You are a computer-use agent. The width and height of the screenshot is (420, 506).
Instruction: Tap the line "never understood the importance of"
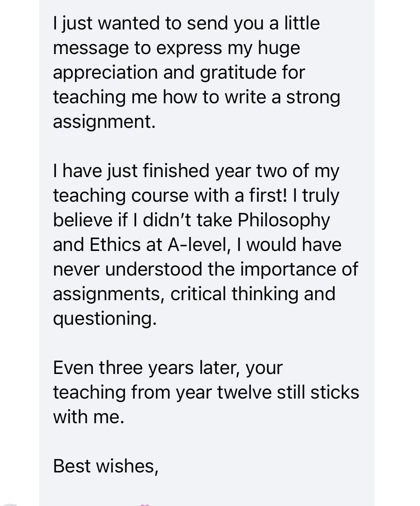[x=206, y=269]
